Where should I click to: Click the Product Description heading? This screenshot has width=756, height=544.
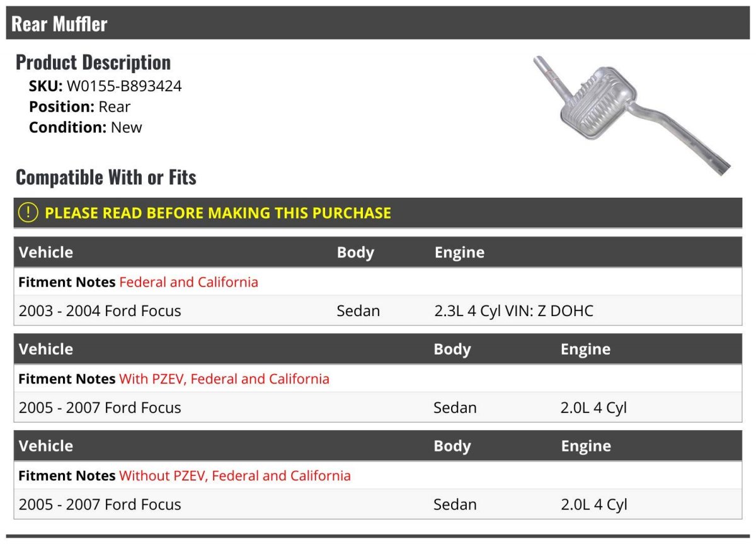tap(93, 62)
